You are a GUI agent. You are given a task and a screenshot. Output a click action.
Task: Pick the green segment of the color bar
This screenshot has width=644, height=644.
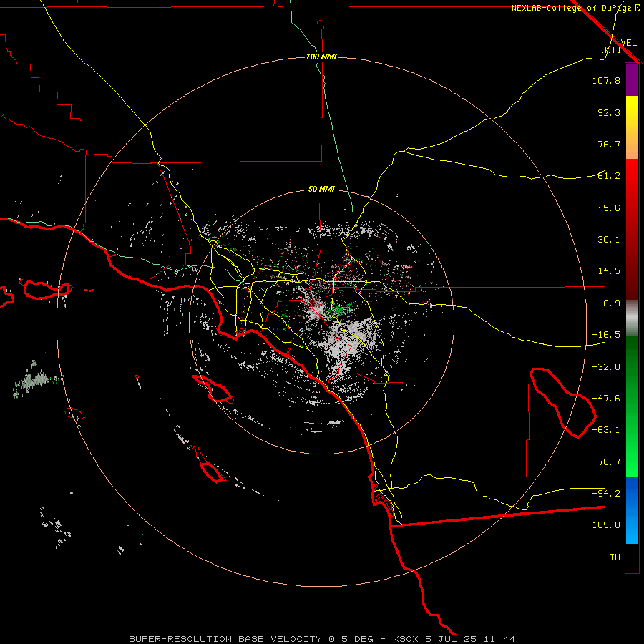(632, 406)
